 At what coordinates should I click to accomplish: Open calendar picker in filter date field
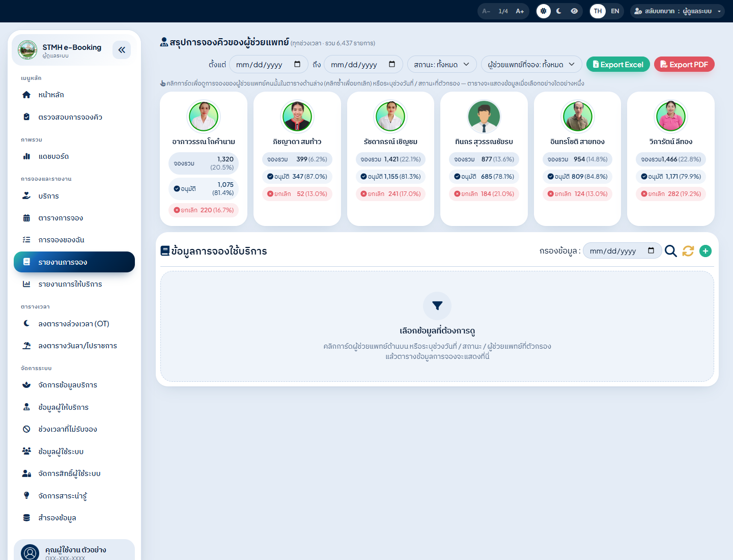[651, 250]
